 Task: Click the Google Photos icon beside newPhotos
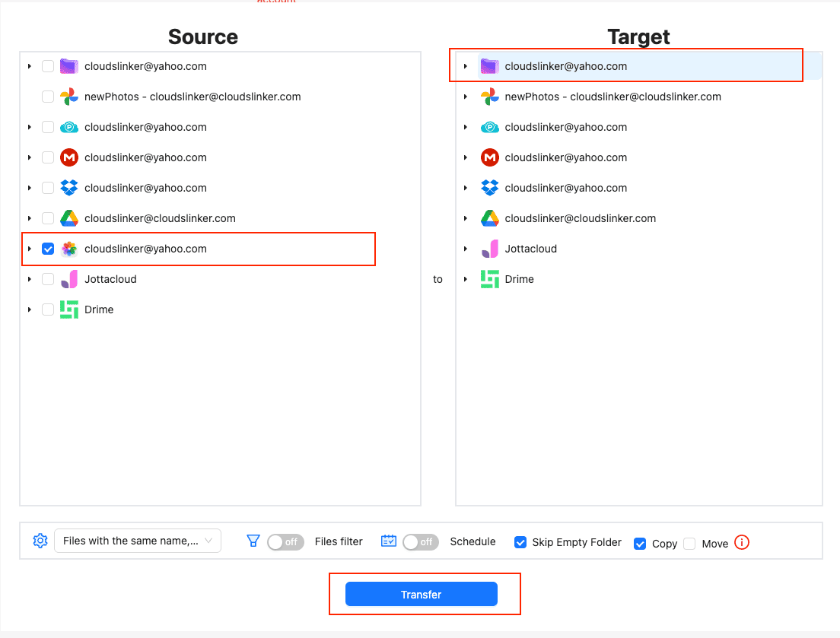point(69,97)
